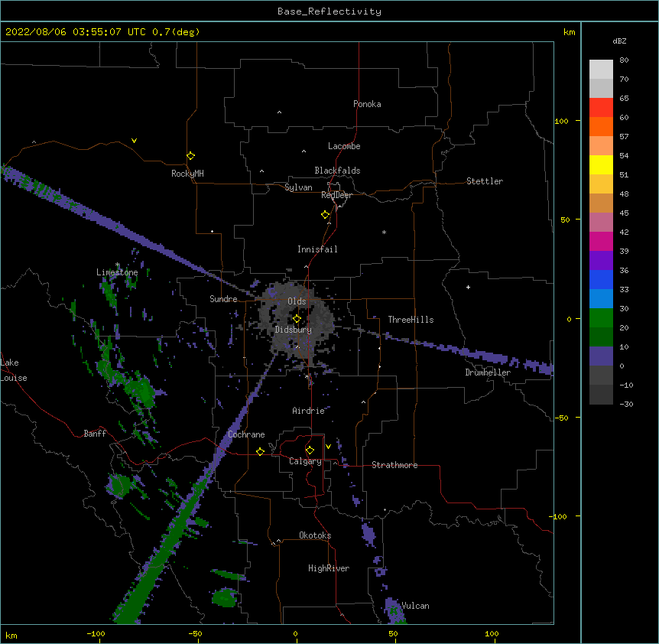This screenshot has height=644, width=659.
Task: Click the Sylvan map label
Action: coord(298,187)
